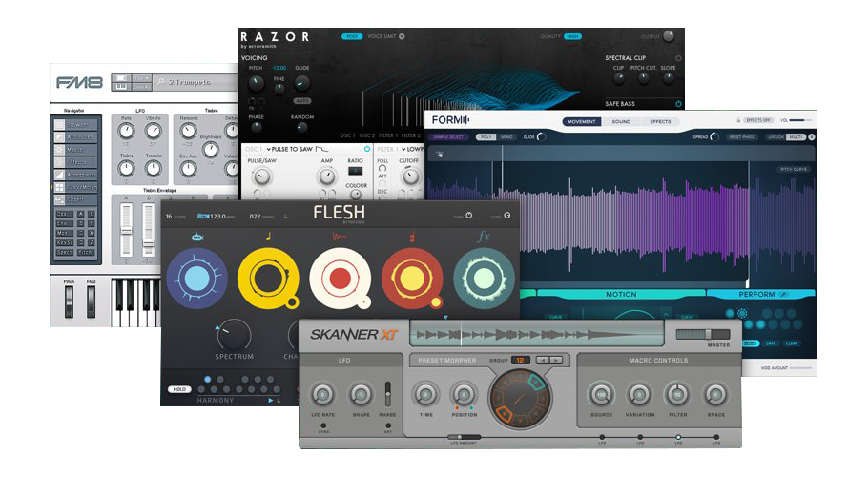Click the teal fx circle in Flesh

(x=484, y=279)
